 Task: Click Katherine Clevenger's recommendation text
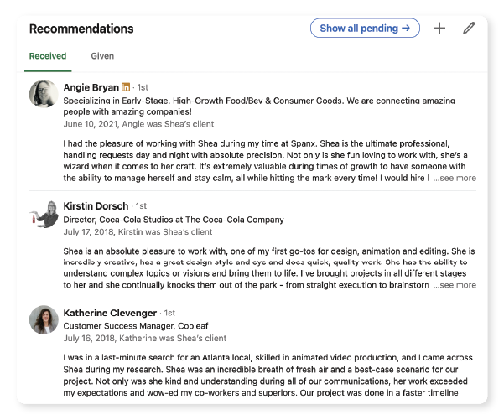(x=268, y=375)
